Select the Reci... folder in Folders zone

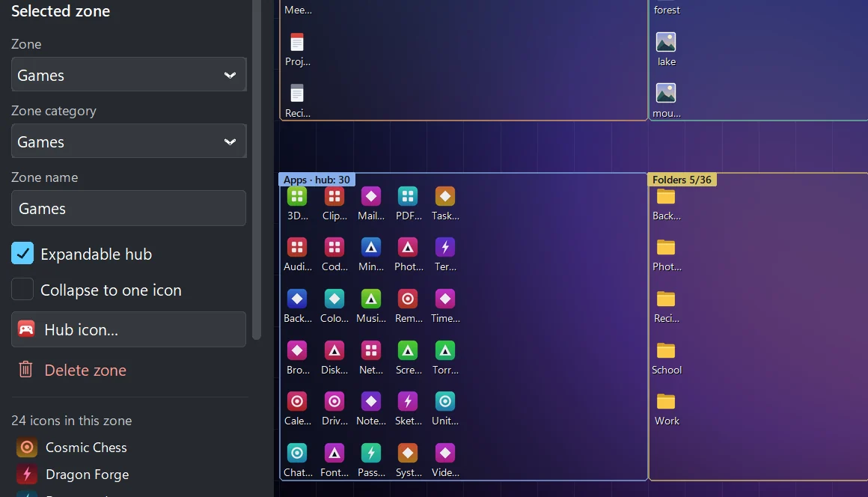pos(666,299)
